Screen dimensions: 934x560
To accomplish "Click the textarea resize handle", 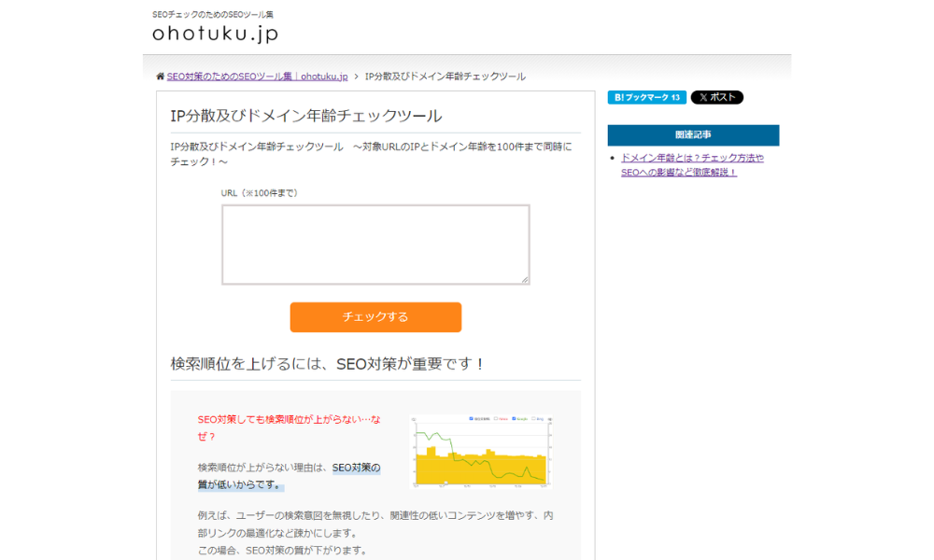I will (526, 281).
